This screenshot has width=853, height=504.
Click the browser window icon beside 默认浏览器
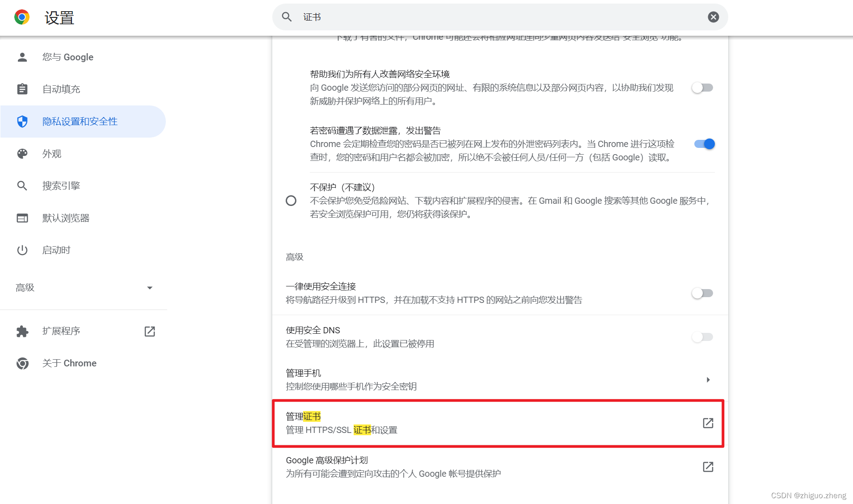click(22, 218)
